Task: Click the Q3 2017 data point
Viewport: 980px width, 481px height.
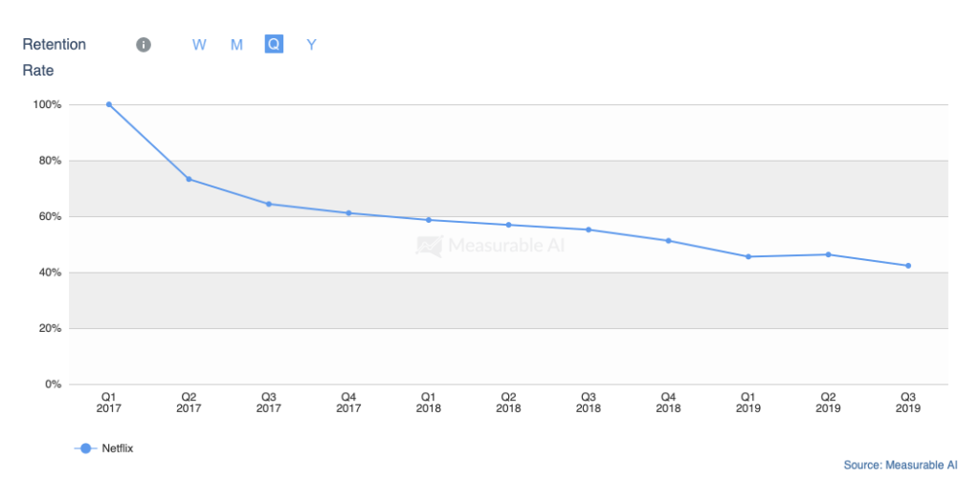Action: [x=269, y=204]
